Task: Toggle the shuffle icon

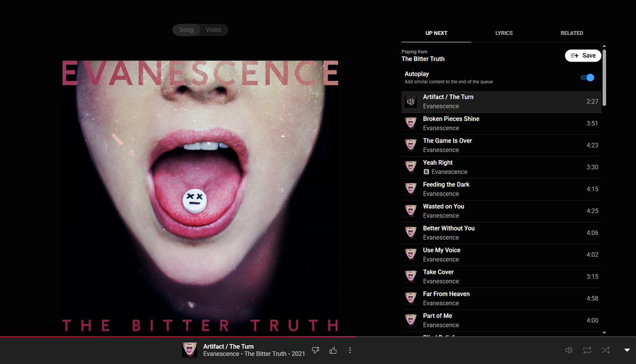Action: pos(605,350)
